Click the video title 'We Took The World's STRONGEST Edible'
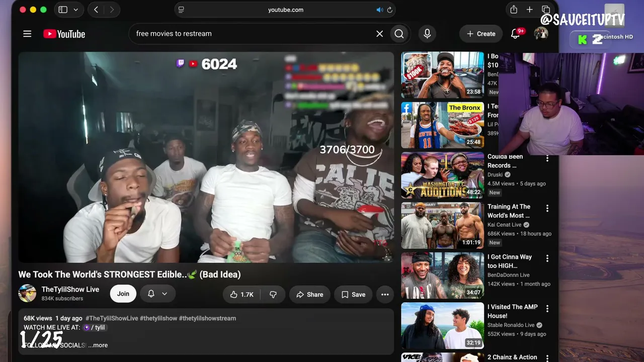644x362 pixels. pyautogui.click(x=129, y=275)
